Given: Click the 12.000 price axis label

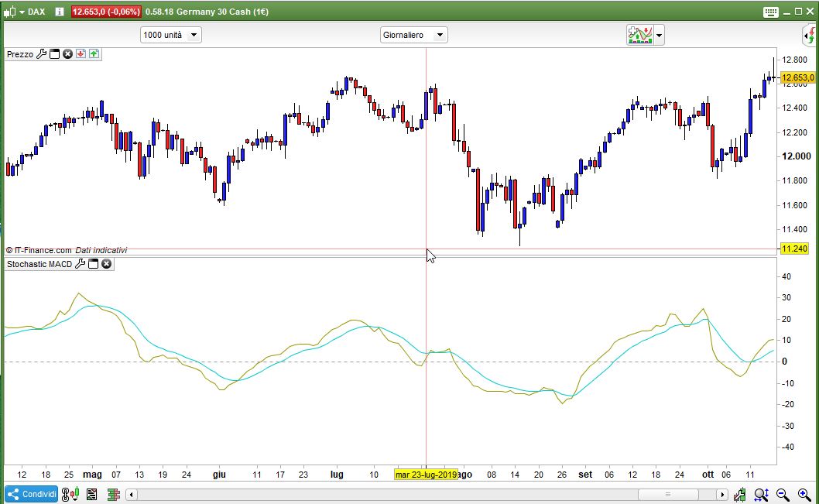Looking at the screenshot, I should 796,156.
